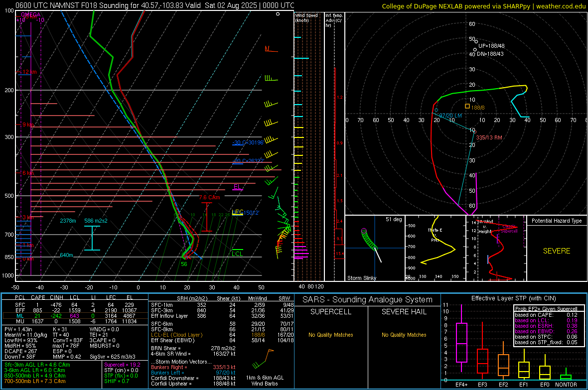Viewport: 588px width, 390px height.
Task: Click the cyan 586 m2s2 effective inflow bracket
Action: (92, 238)
